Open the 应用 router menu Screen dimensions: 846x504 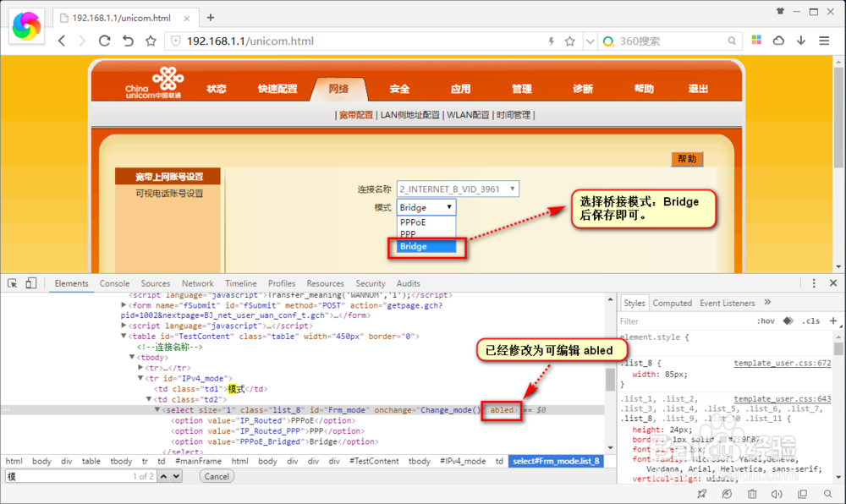click(460, 89)
